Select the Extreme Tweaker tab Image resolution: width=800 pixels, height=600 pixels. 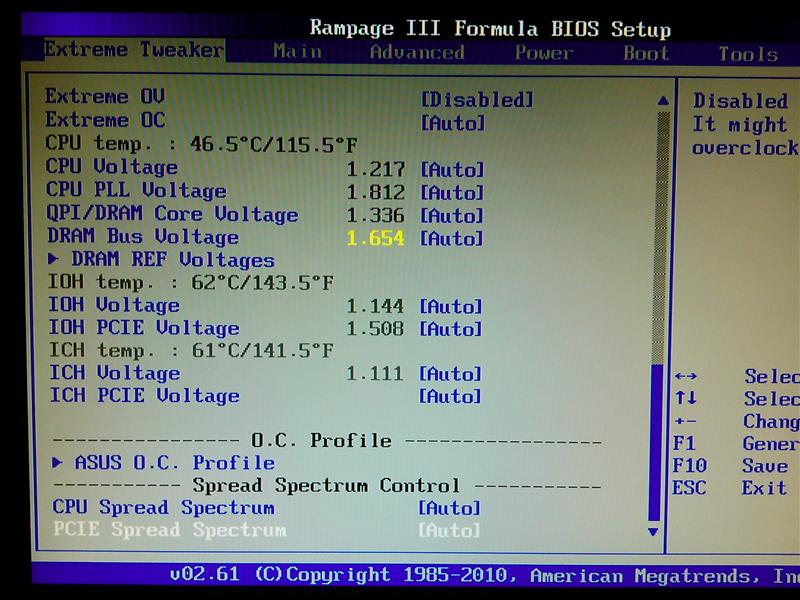(134, 50)
